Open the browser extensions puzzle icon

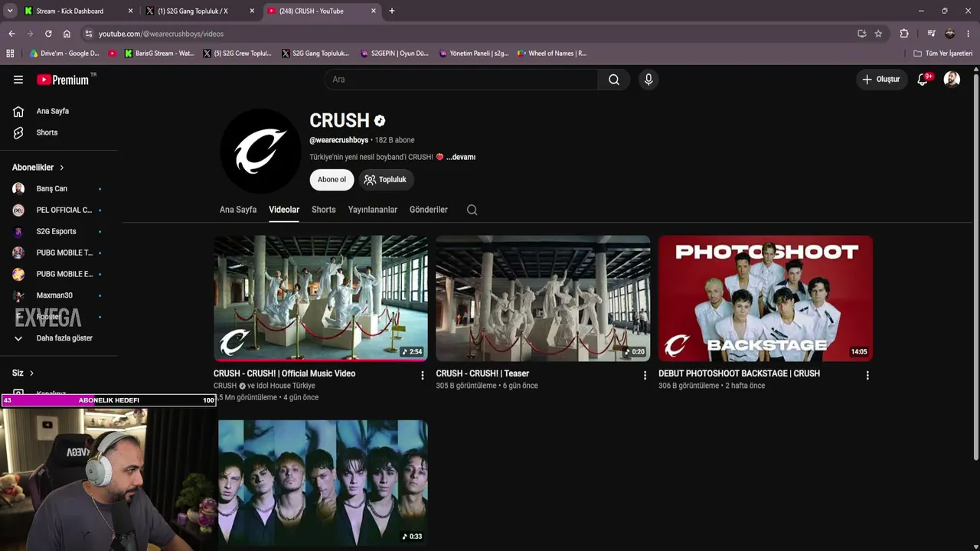pyautogui.click(x=904, y=34)
